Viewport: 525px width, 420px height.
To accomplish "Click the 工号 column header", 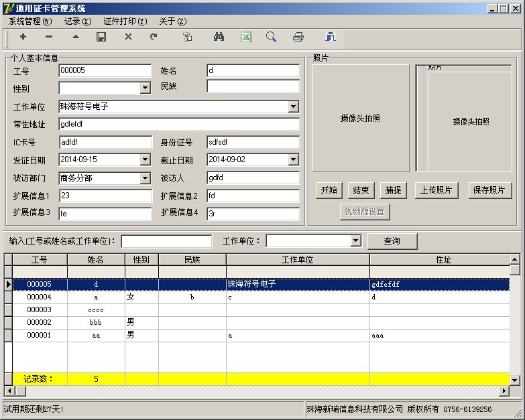I will tap(40, 259).
